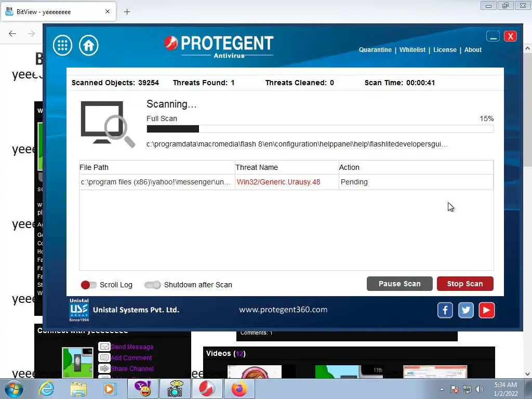
Task: Toggle the Scroll Log switch
Action: pyautogui.click(x=88, y=285)
